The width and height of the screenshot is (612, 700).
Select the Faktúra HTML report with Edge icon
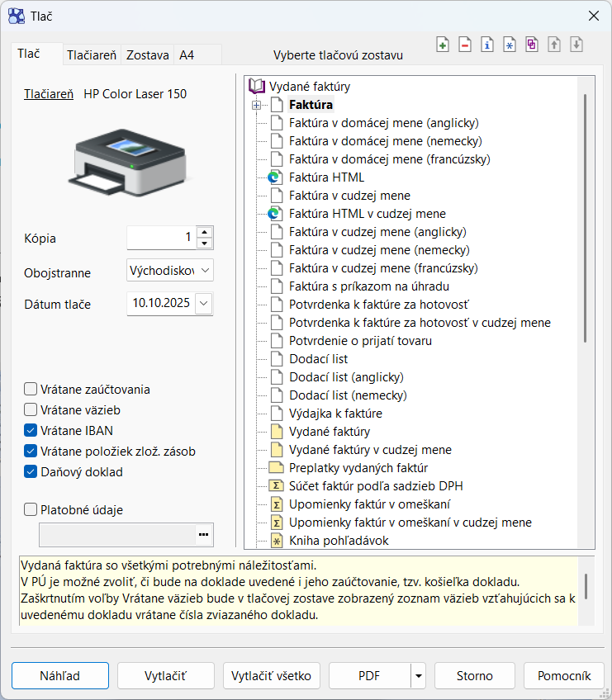(325, 177)
